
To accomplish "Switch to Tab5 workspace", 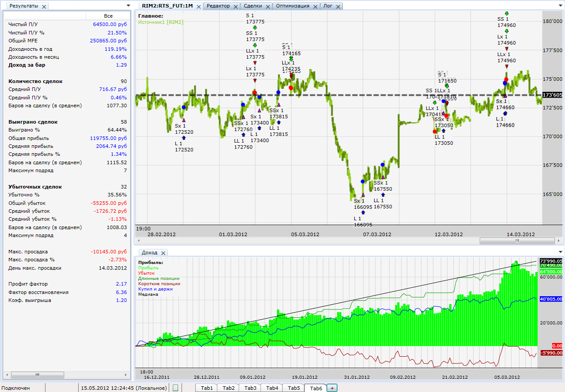I will pyautogui.click(x=293, y=388).
